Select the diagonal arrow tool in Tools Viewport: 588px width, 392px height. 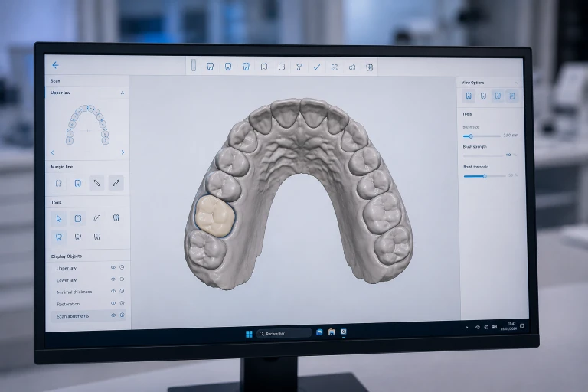(x=96, y=218)
